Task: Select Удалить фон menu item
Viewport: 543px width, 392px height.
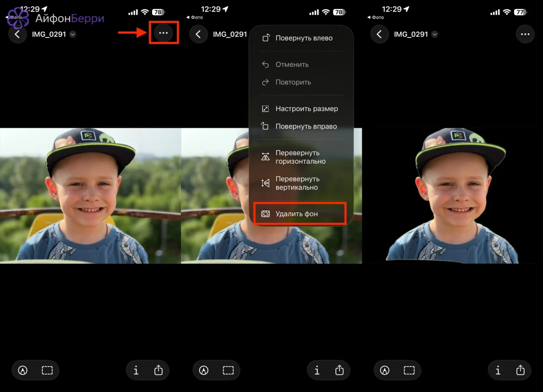Action: pos(300,214)
